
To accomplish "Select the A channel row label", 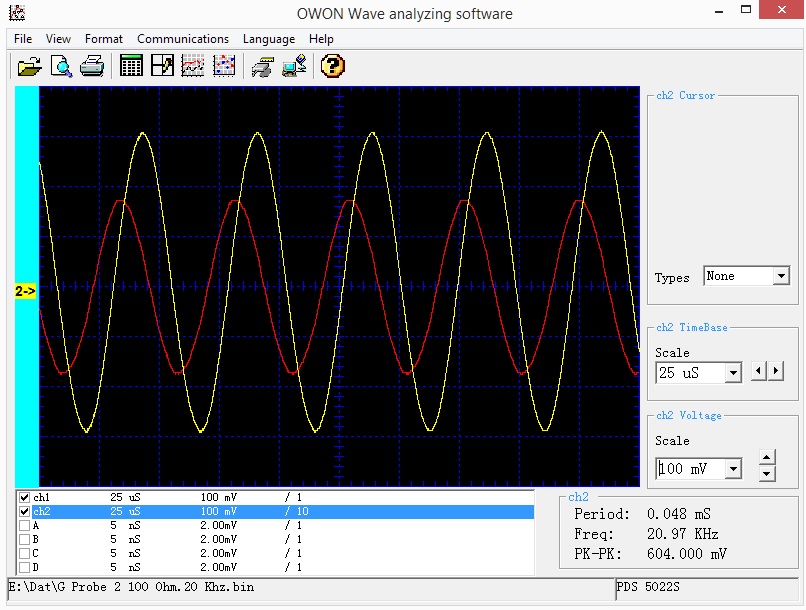I will (x=36, y=526).
